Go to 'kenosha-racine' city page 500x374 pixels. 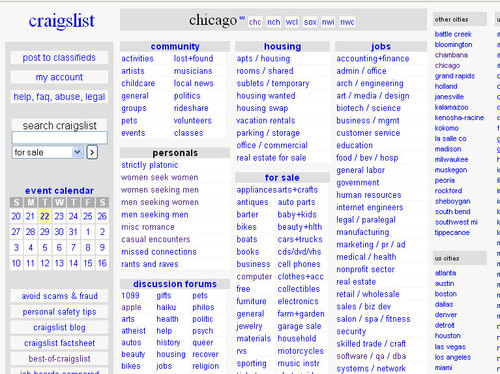[x=459, y=118]
